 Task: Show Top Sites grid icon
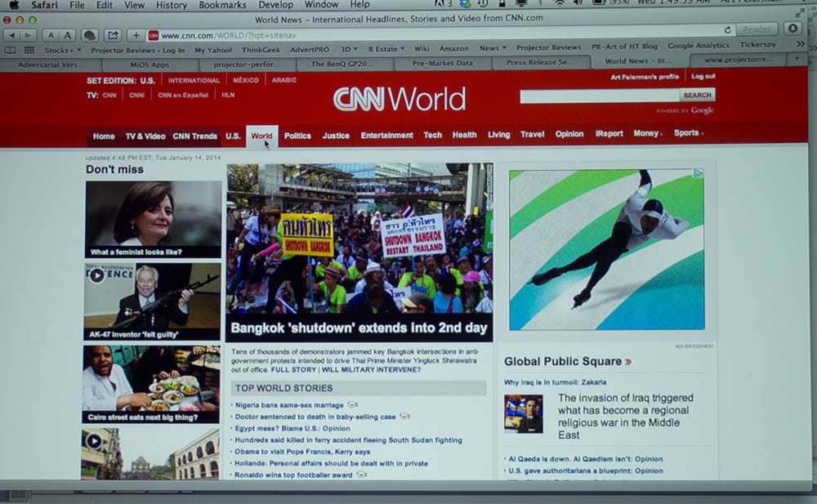pyautogui.click(x=29, y=51)
